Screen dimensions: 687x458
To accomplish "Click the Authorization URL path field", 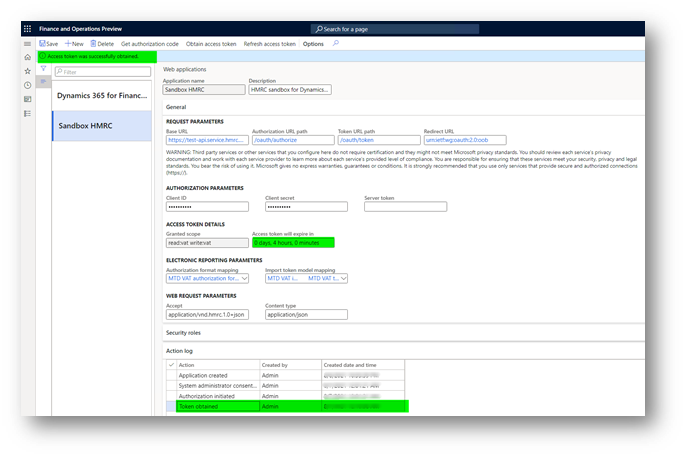I will (x=293, y=140).
